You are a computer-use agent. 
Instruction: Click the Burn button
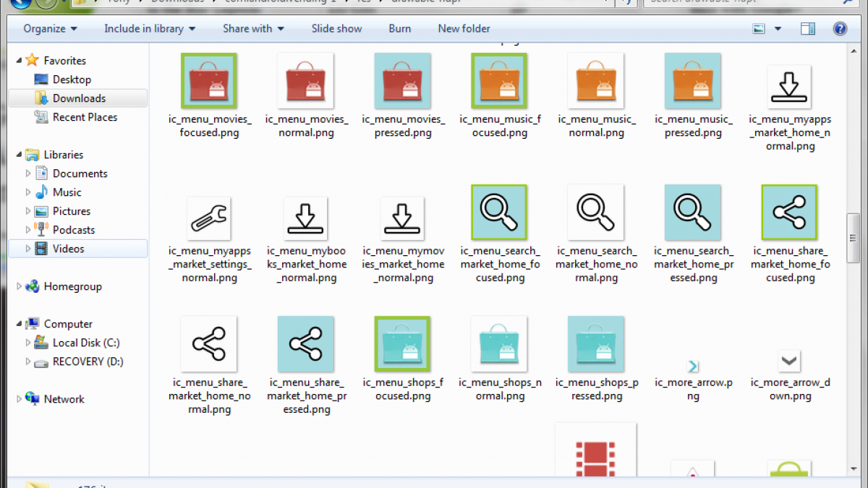pyautogui.click(x=399, y=29)
